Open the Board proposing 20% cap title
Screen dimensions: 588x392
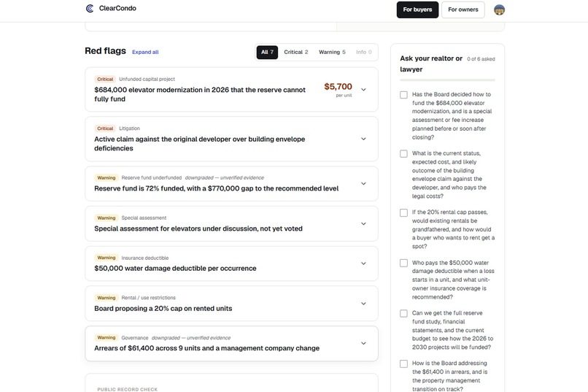pyautogui.click(x=163, y=308)
